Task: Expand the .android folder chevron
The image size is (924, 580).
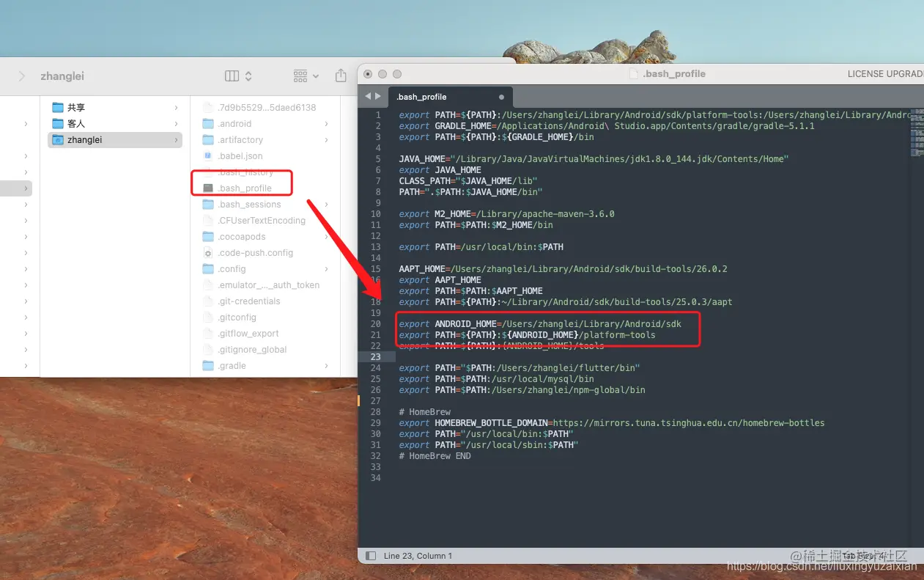Action: (x=326, y=124)
